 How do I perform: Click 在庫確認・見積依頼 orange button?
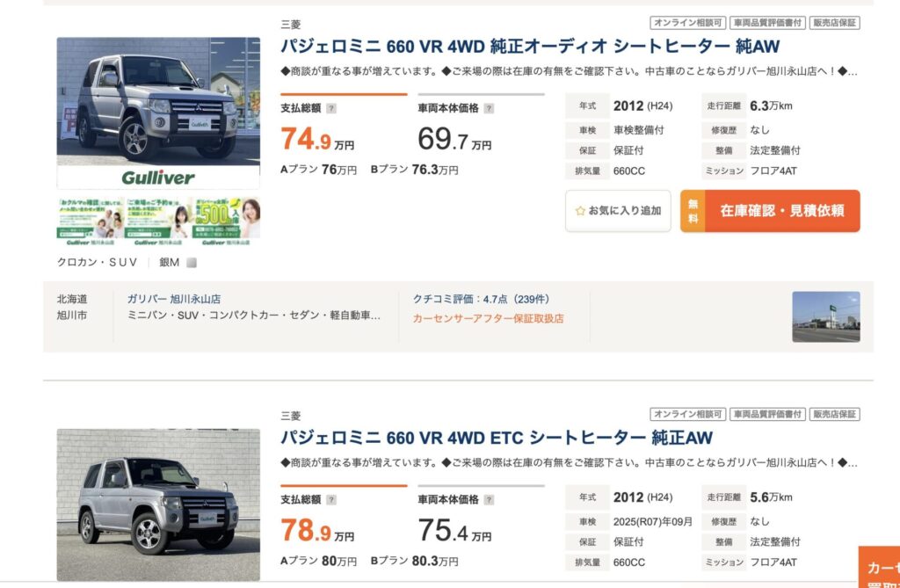point(770,211)
